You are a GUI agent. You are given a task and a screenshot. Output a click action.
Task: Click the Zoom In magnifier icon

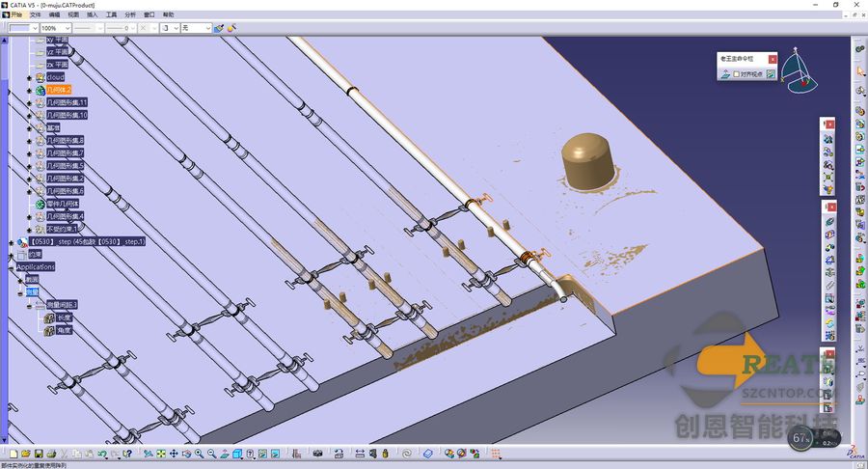coord(200,454)
